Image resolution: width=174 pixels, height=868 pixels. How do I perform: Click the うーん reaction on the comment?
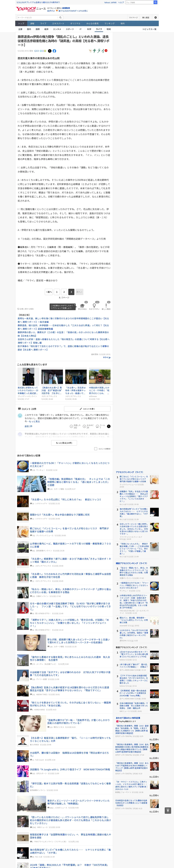97,426
